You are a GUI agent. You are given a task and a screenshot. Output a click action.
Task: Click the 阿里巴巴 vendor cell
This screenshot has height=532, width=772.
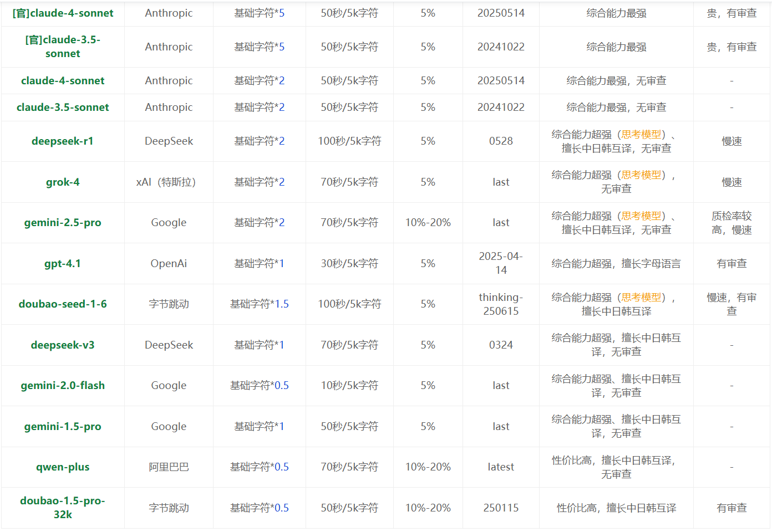tap(169, 467)
